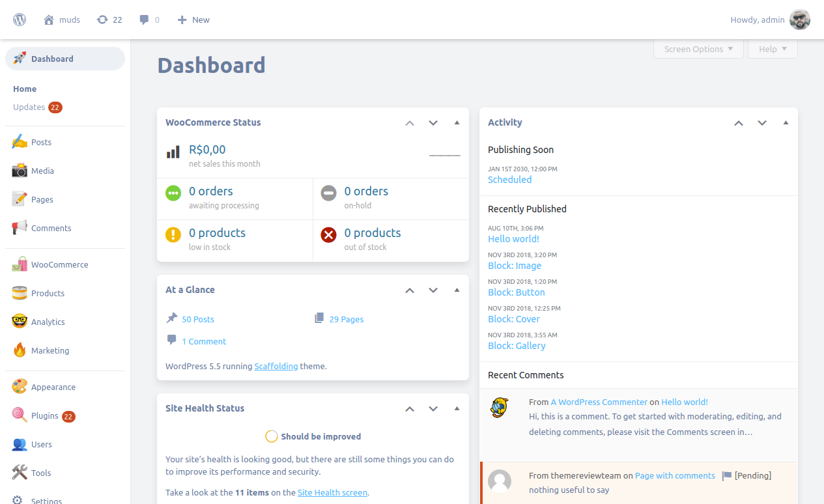824x504 pixels.
Task: Move WooCommerce Status widget down
Action: [433, 122]
